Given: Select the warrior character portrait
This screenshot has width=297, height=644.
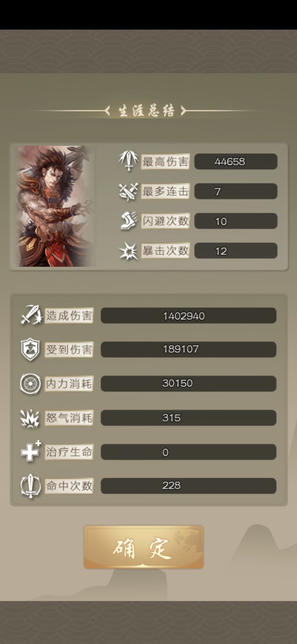Looking at the screenshot, I should tap(55, 206).
